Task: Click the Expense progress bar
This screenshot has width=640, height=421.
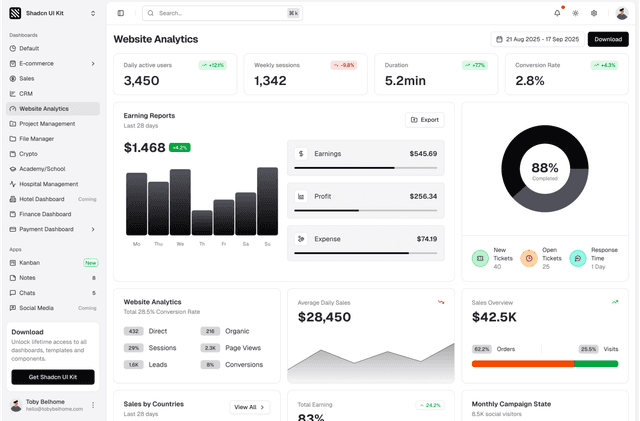Action: pyautogui.click(x=365, y=253)
